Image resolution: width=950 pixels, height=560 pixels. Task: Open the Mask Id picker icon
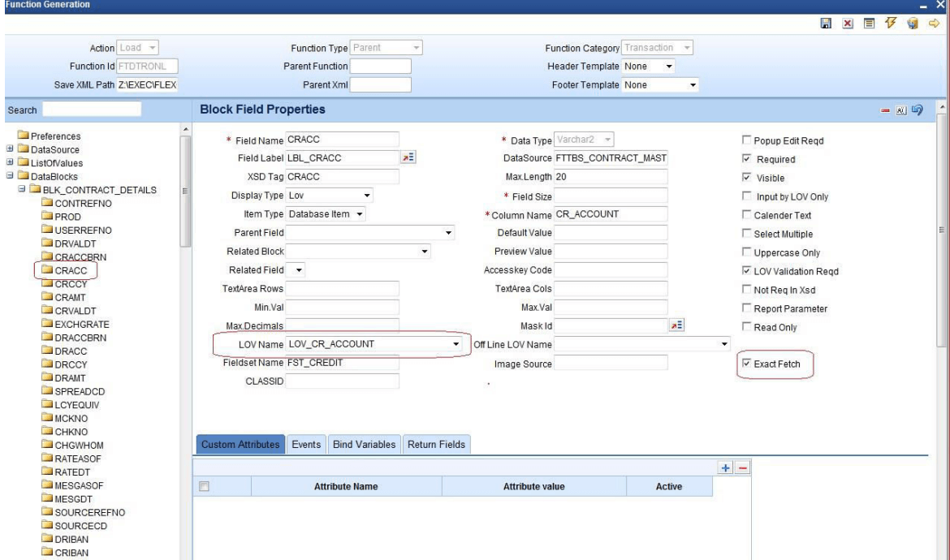pyautogui.click(x=676, y=325)
